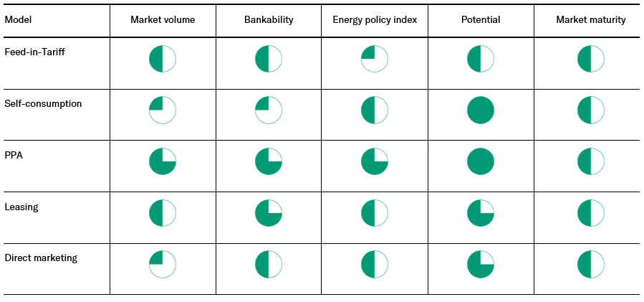Screen dimensions: 644x302
Task: Select the Bankability column header
Action: coord(269,20)
